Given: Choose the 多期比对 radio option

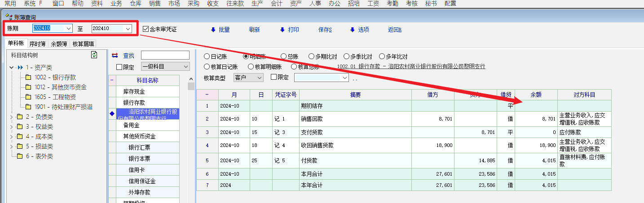Looking at the screenshot, I should pyautogui.click(x=311, y=57).
